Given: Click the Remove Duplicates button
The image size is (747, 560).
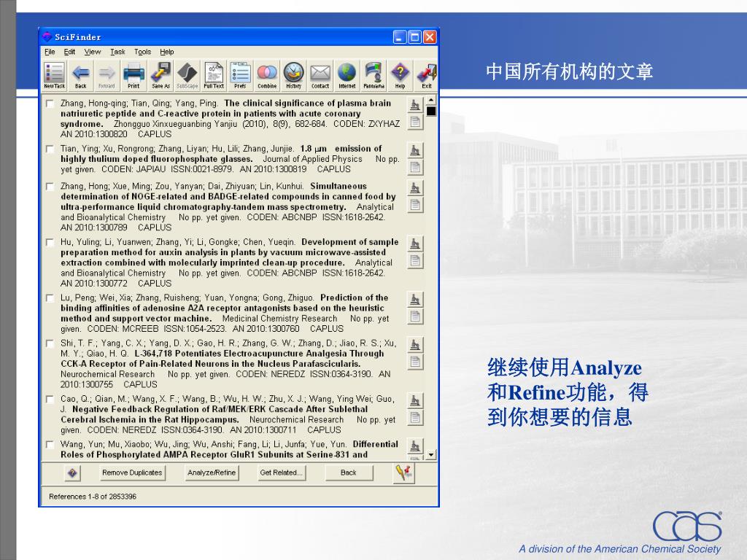Looking at the screenshot, I should point(132,472).
